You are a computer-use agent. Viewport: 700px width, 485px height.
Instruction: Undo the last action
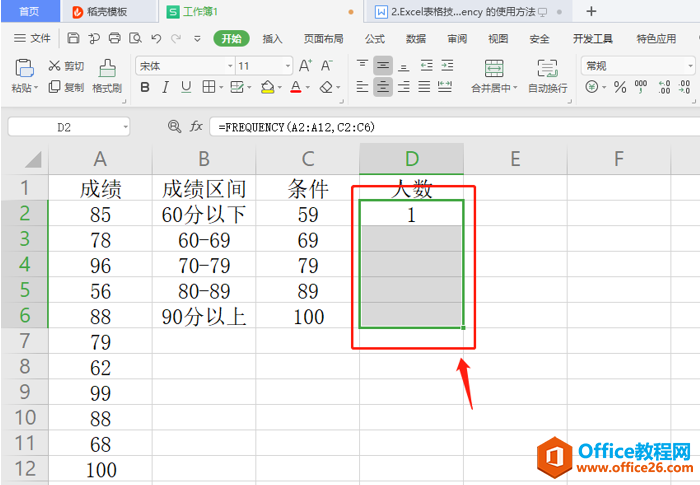156,38
